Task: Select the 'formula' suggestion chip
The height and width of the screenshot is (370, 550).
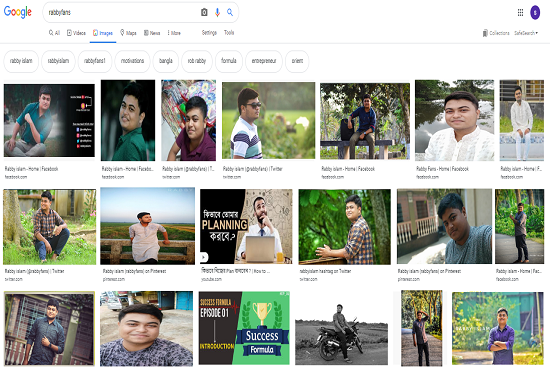Action: click(x=229, y=61)
